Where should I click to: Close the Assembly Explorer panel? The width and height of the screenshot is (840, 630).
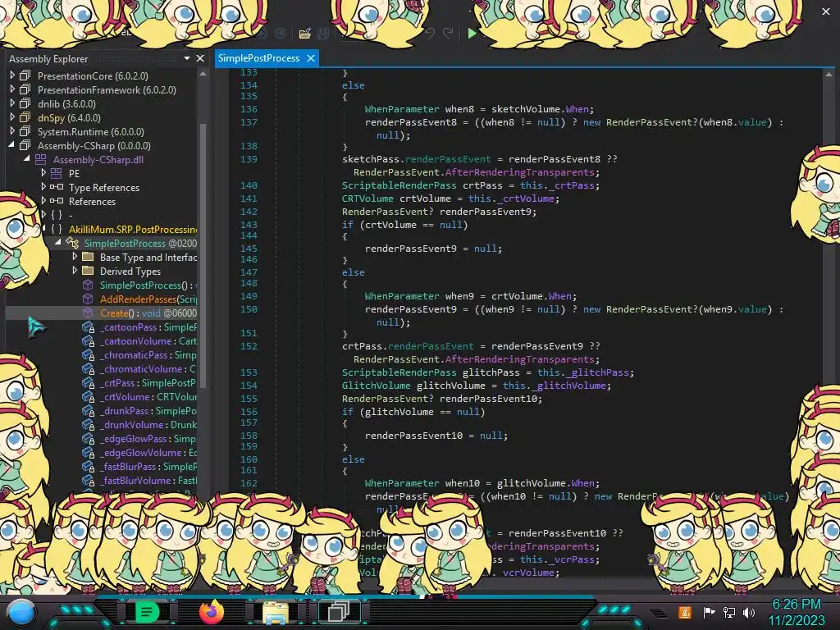coord(200,58)
